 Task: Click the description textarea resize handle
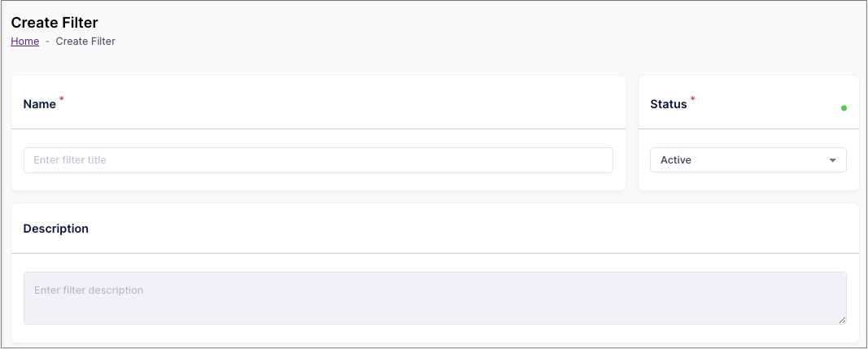coord(842,320)
